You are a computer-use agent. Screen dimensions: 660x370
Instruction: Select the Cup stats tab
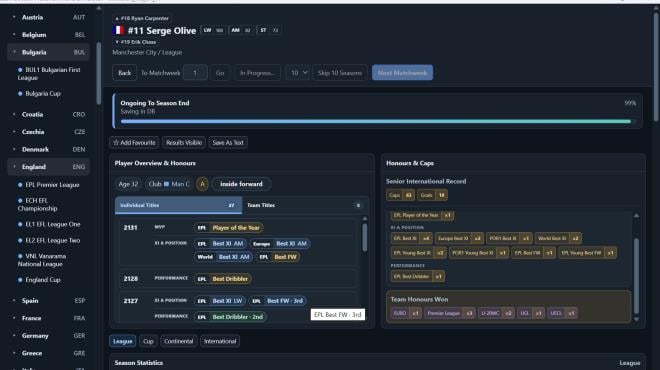coord(148,341)
